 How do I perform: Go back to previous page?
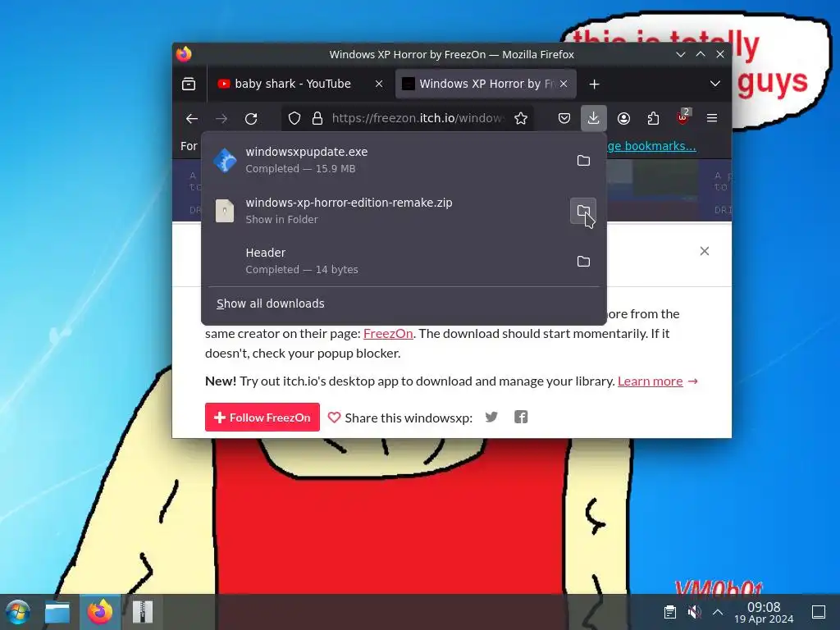coord(192,118)
